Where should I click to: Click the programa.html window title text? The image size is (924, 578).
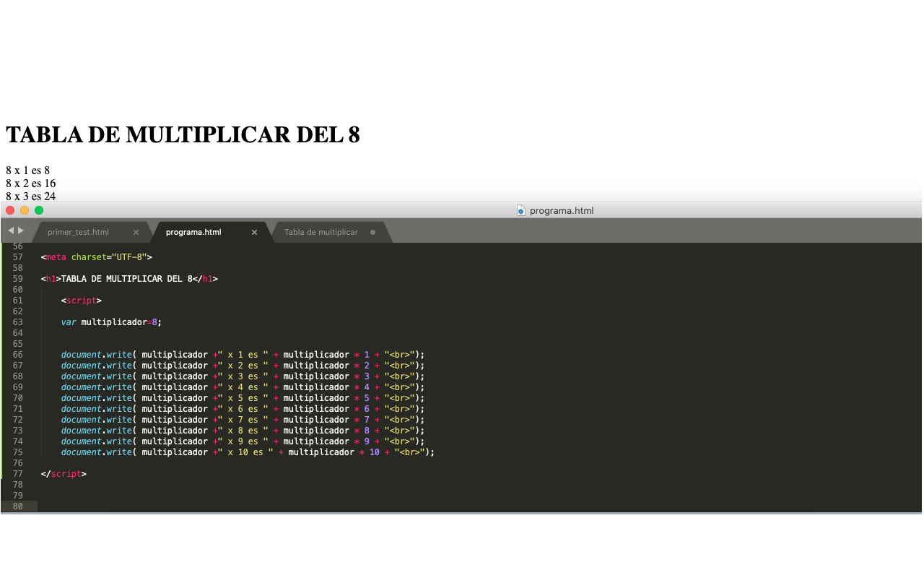click(562, 210)
